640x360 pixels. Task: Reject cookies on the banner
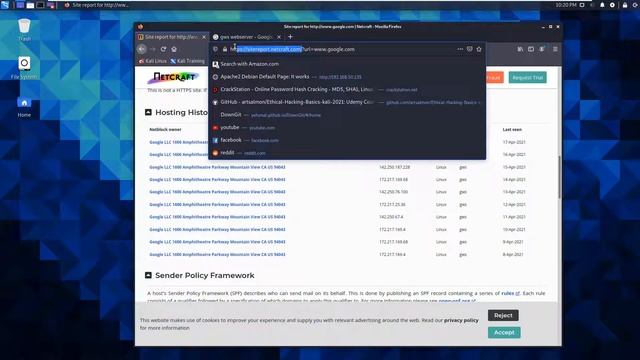[x=503, y=315]
